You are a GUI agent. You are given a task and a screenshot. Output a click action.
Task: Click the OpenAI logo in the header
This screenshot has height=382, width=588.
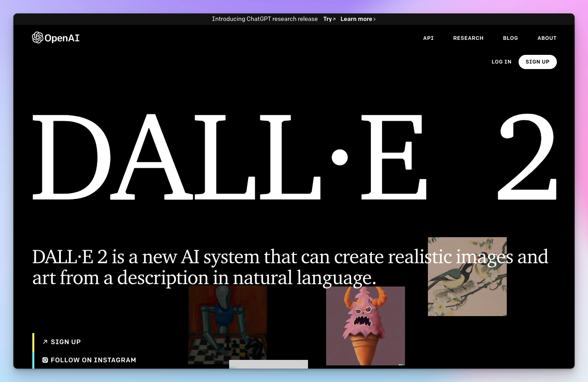(56, 38)
